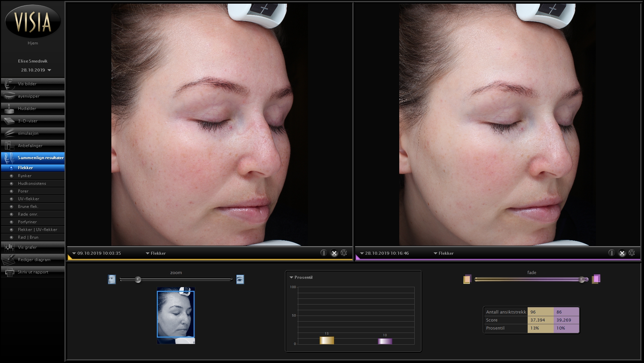Select the Rynker analysis option

(x=33, y=176)
